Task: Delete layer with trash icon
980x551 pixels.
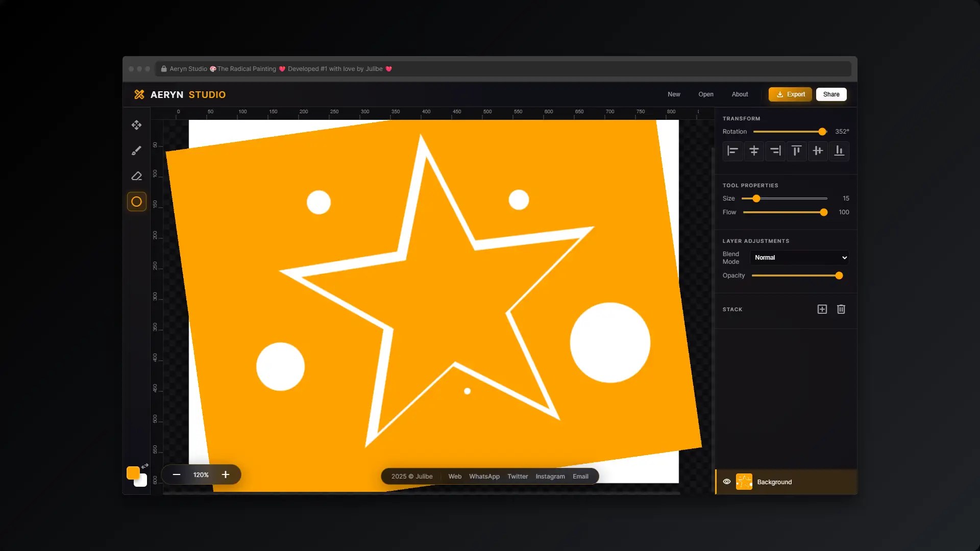Action: click(x=841, y=309)
